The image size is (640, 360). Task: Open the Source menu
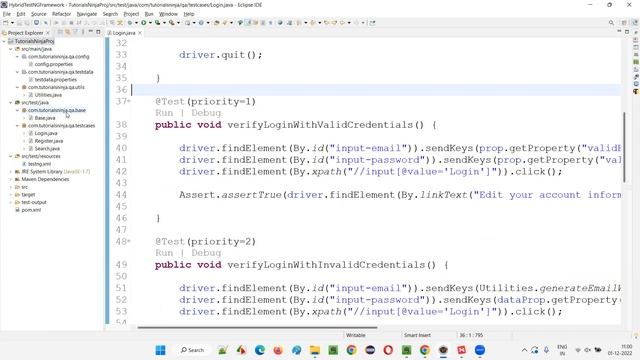[39, 14]
